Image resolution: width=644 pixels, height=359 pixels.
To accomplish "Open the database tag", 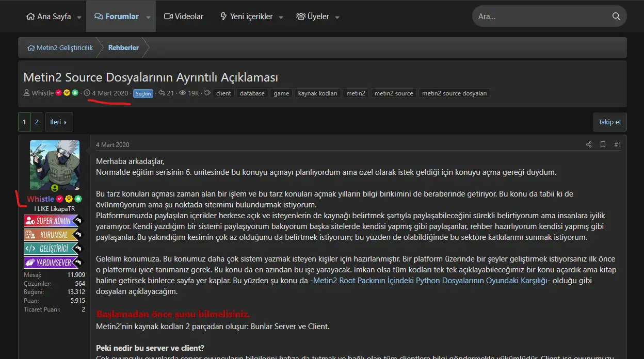I will [x=252, y=93].
